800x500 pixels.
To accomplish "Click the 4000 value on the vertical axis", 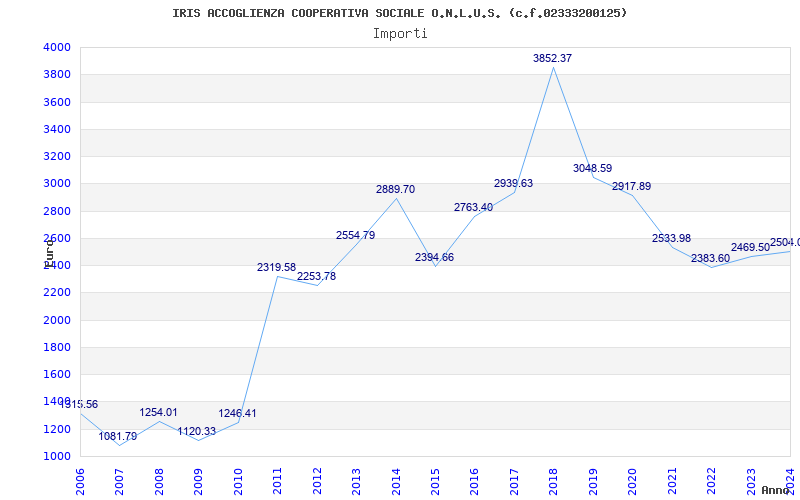I will [x=57, y=47].
